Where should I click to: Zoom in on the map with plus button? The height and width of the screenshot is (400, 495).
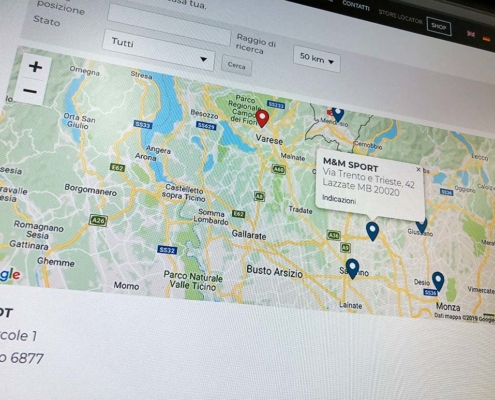coord(36,67)
